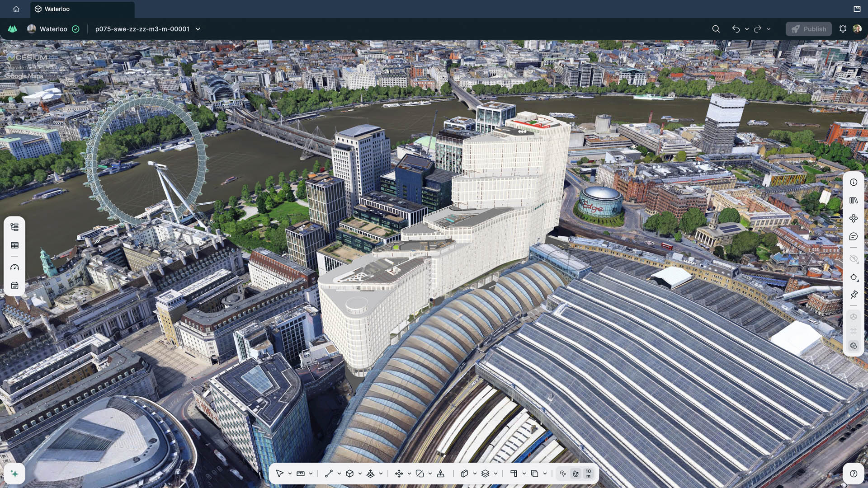Expand the undo history dropdown arrow
Viewport: 868px width, 488px height.
click(x=747, y=29)
